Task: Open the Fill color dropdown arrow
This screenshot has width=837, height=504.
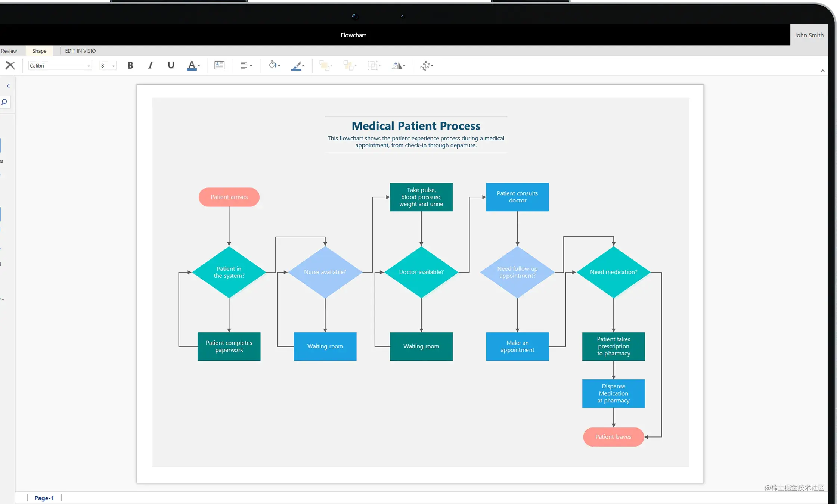Action: point(279,66)
